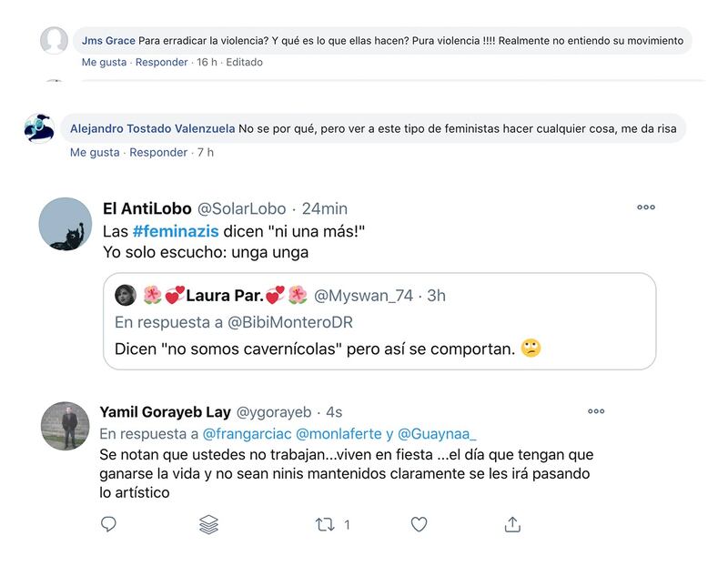Open the @monlaferte mention link
728x566 pixels.
pos(339,434)
